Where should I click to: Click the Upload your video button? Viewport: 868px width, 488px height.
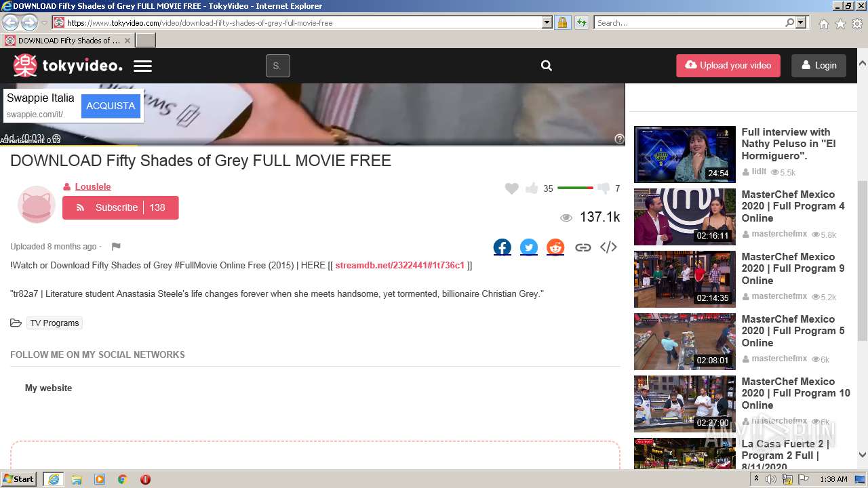pos(728,66)
